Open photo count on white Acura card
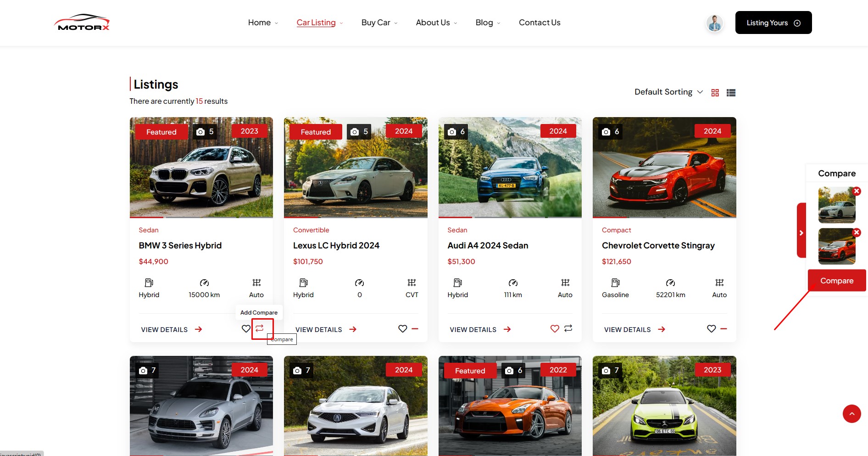 point(301,371)
